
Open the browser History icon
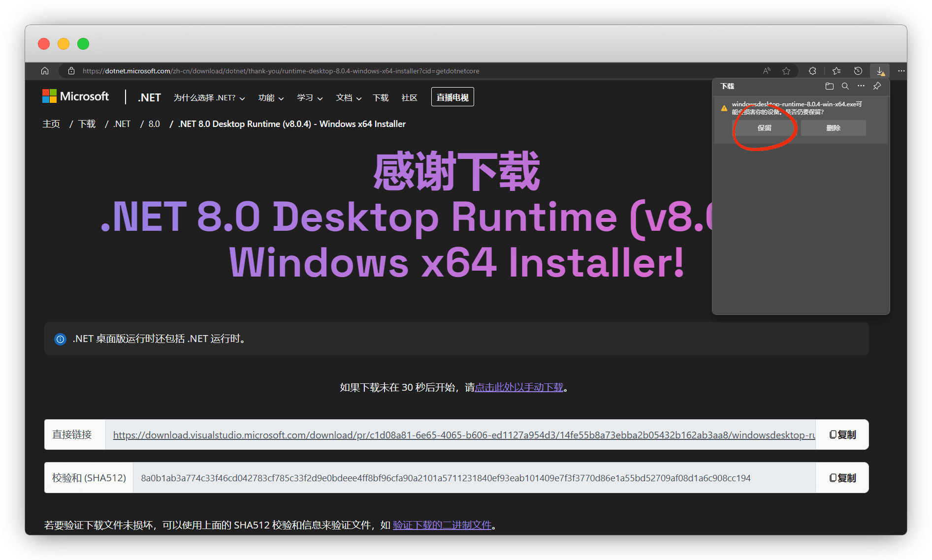point(858,71)
